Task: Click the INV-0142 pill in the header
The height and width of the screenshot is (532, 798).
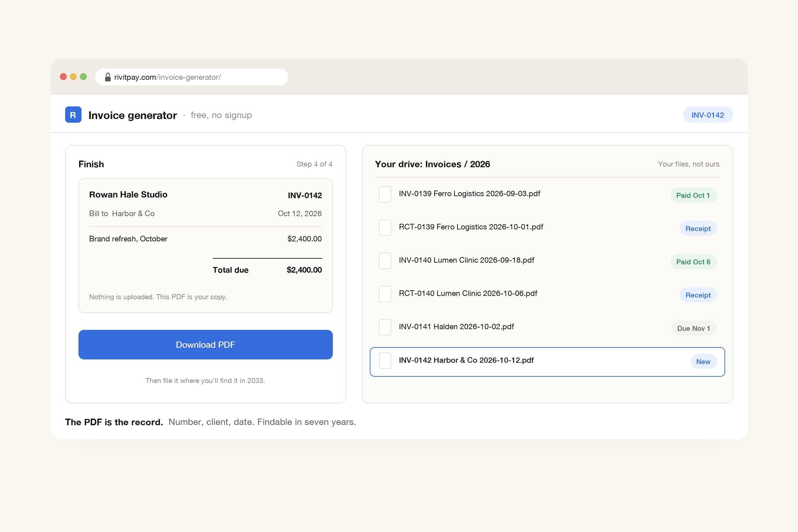Action: click(708, 115)
